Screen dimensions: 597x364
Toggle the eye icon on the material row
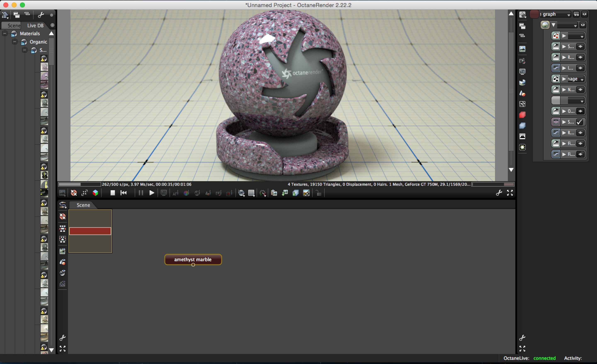tap(583, 25)
